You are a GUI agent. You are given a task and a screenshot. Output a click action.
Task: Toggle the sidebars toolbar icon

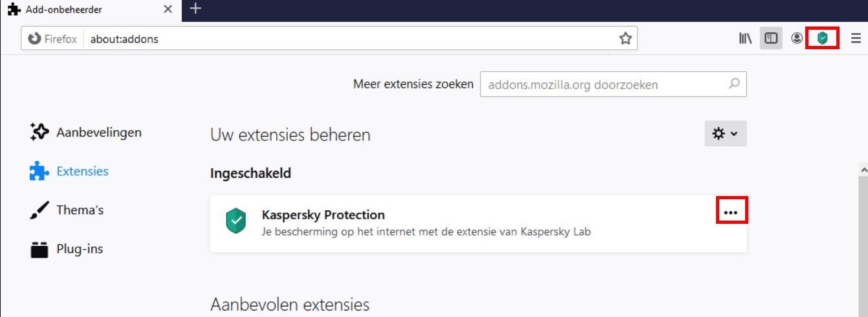click(770, 39)
